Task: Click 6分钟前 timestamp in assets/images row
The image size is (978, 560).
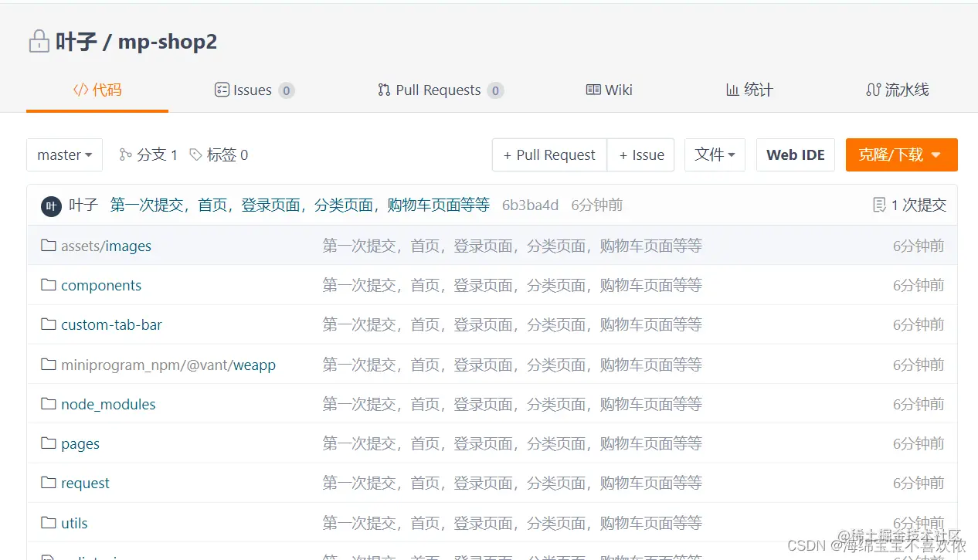Action: (x=919, y=246)
